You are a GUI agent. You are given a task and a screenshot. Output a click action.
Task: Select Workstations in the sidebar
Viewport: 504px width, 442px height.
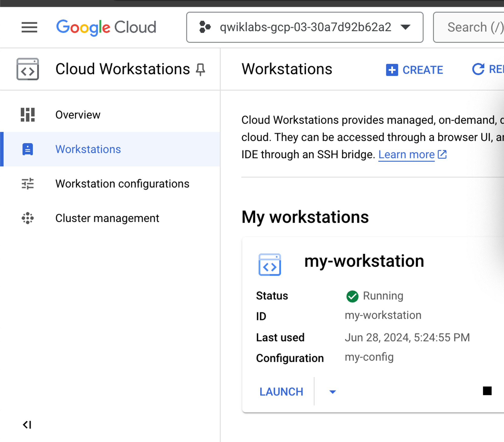tap(88, 149)
